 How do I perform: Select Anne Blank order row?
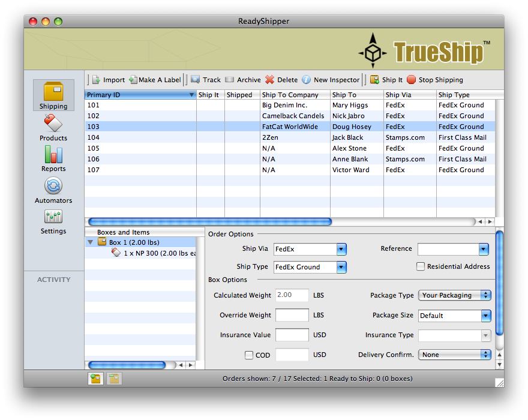290,159
